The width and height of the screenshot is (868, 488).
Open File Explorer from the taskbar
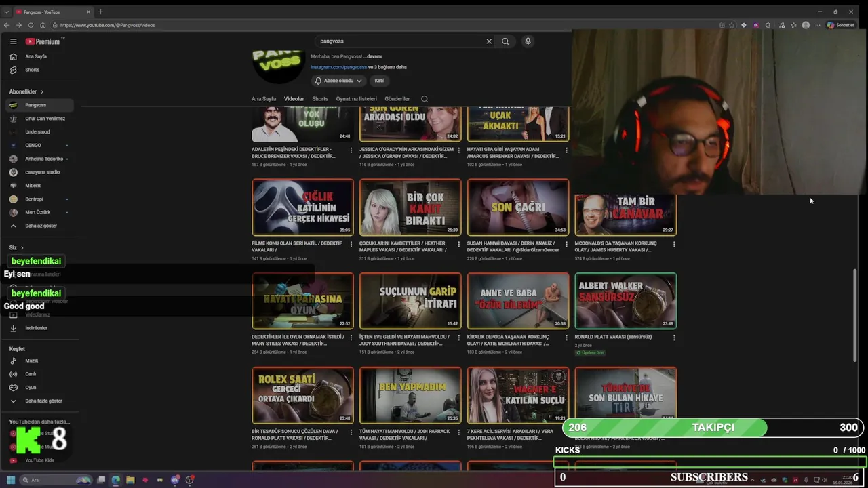pos(130,480)
